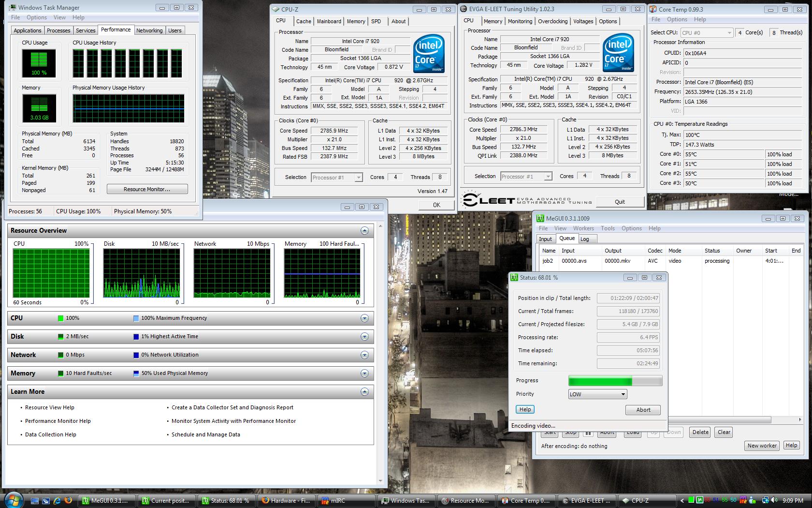Switch to Input tab in MeGUI
Viewport: 812px width, 508px height.
[x=545, y=239]
